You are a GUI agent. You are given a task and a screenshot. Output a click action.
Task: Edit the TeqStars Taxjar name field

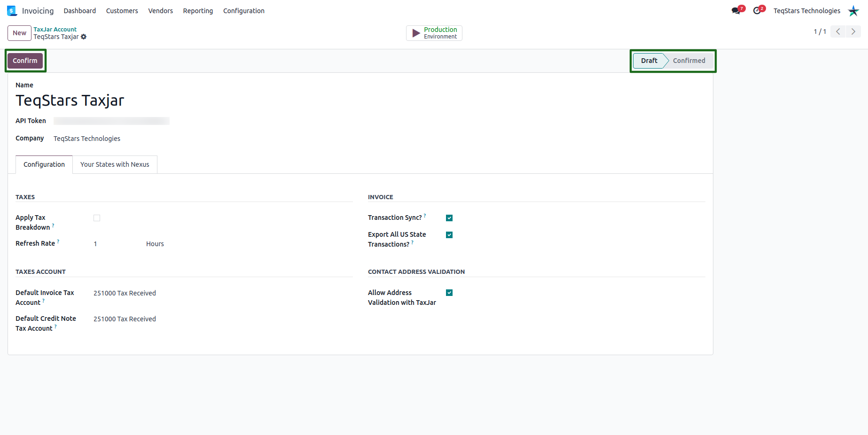point(70,101)
